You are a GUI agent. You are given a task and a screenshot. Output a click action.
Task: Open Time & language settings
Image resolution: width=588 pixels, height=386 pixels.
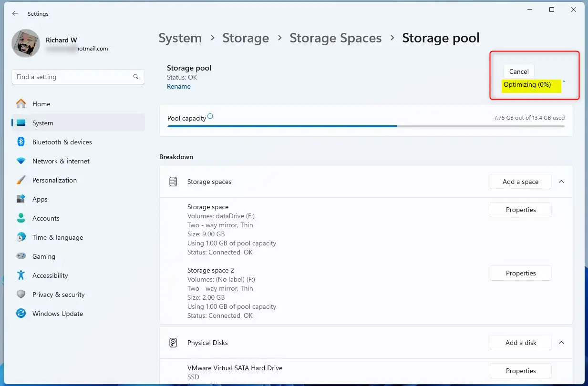(57, 237)
